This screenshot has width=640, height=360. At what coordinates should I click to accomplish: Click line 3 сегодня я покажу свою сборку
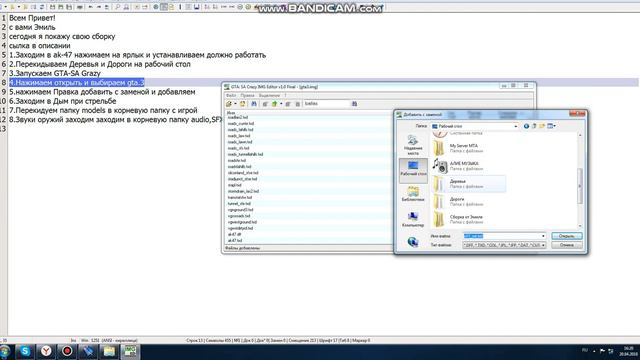coord(62,36)
